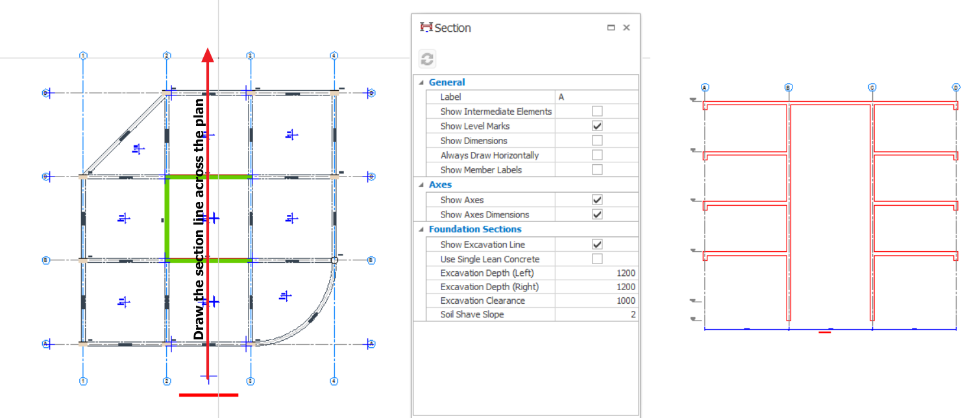Enable Show Dimensions checkbox
Screen dimensions: 980x418
597,141
